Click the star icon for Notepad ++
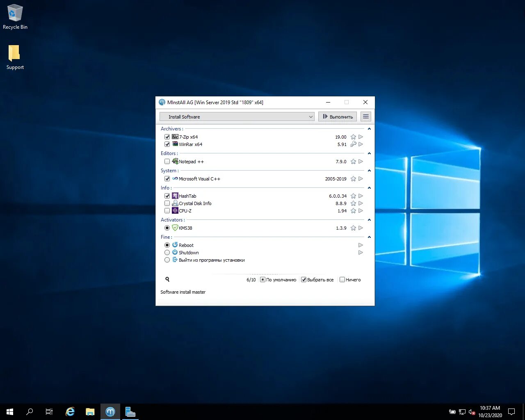 tap(353, 162)
